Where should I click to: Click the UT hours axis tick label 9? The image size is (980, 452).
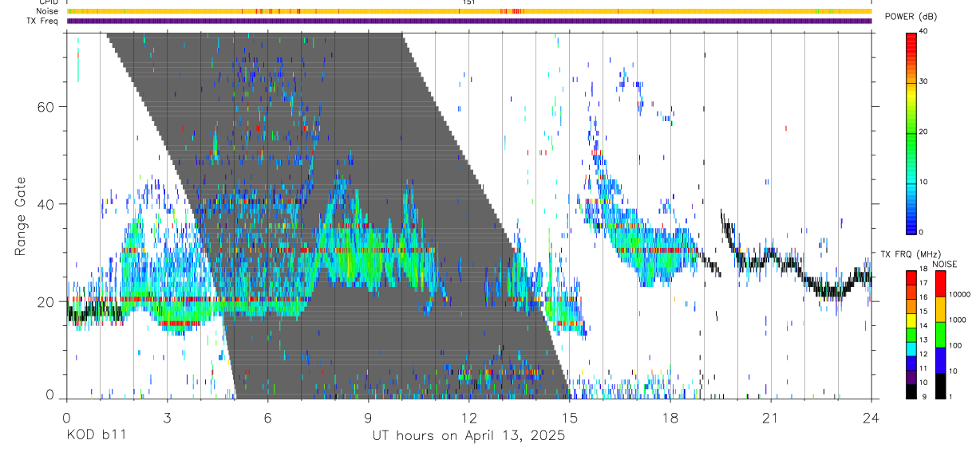tap(368, 417)
